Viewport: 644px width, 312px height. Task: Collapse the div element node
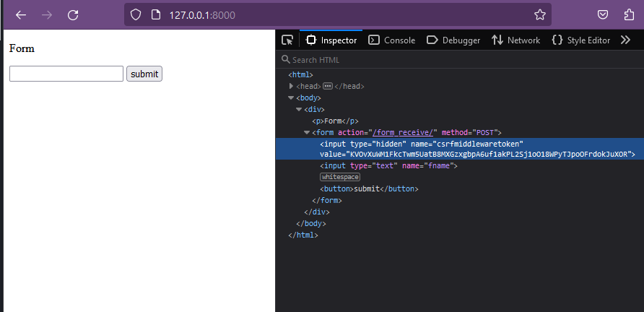click(x=299, y=109)
